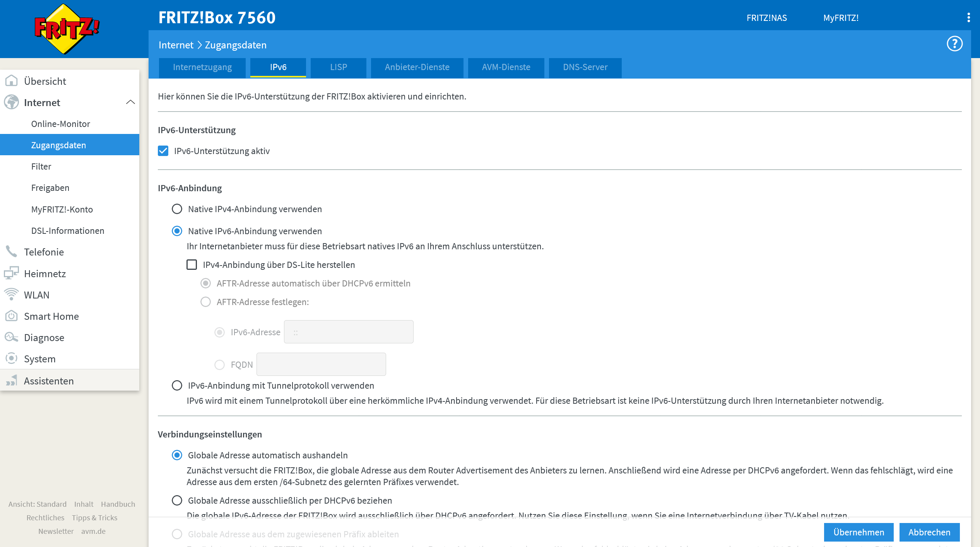980x547 pixels.
Task: Click the Übernehmen button
Action: click(859, 532)
